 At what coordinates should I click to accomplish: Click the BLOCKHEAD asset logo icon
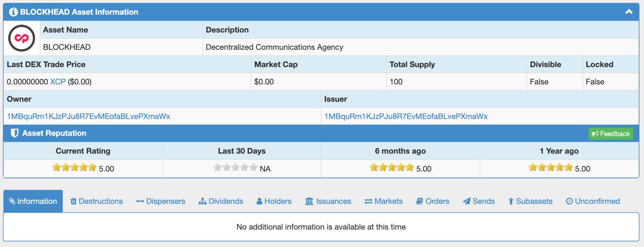tap(21, 38)
